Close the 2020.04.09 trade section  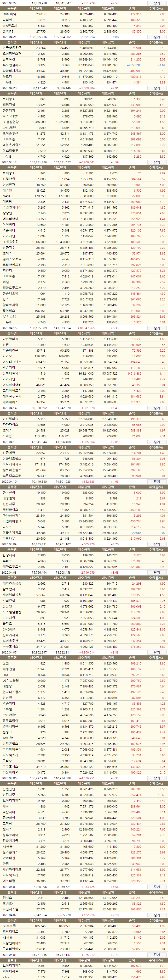156,544
